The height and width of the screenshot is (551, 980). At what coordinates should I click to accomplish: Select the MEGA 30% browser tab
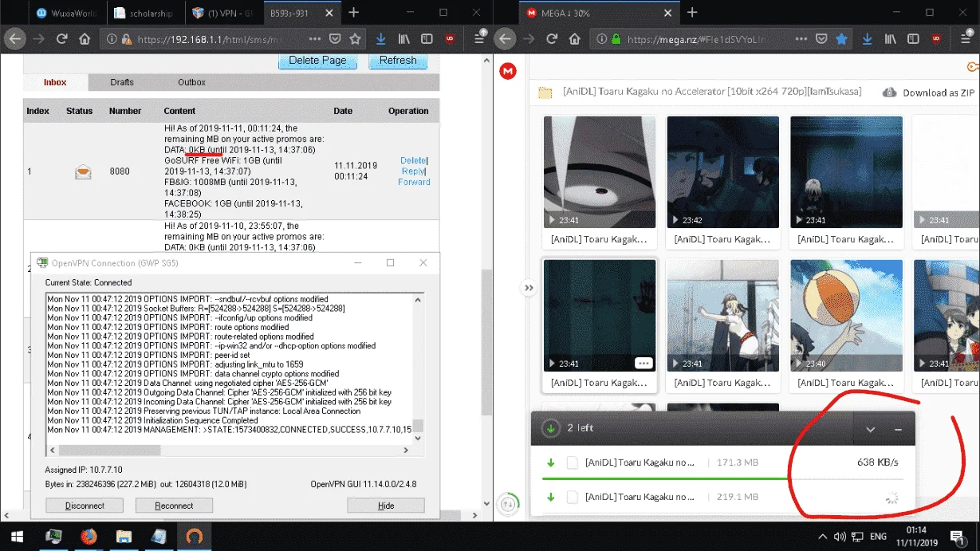pos(598,13)
